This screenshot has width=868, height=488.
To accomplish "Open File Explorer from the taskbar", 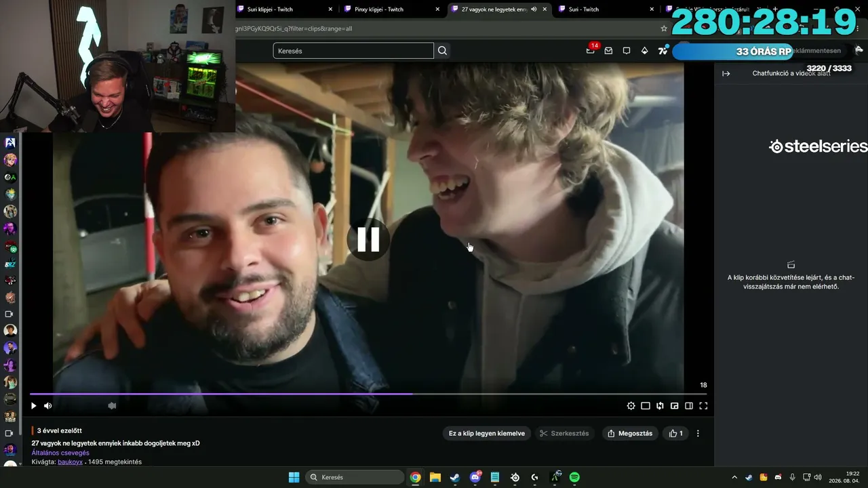I will coord(435,477).
